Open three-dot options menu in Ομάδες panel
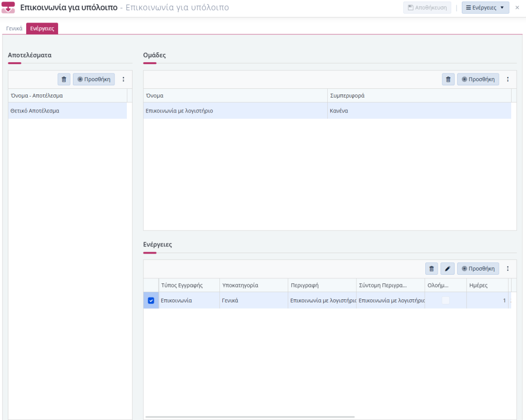Image resolution: width=526 pixels, height=420 pixels. 508,80
